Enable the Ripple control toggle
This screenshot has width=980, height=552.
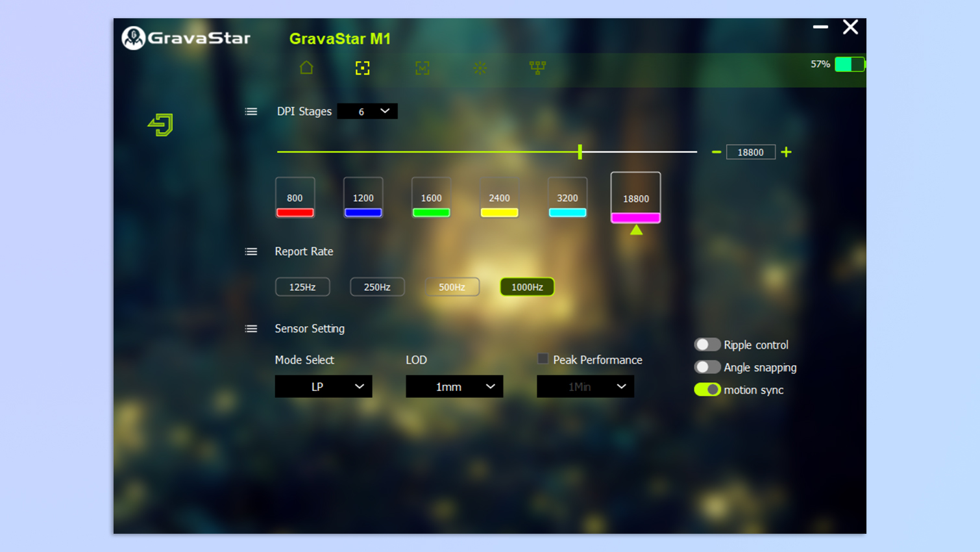707,344
